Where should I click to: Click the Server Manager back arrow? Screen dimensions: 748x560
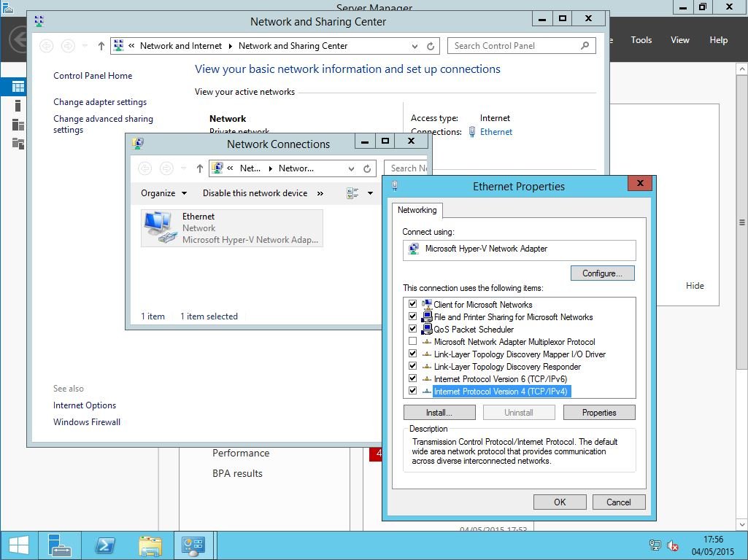click(x=19, y=39)
